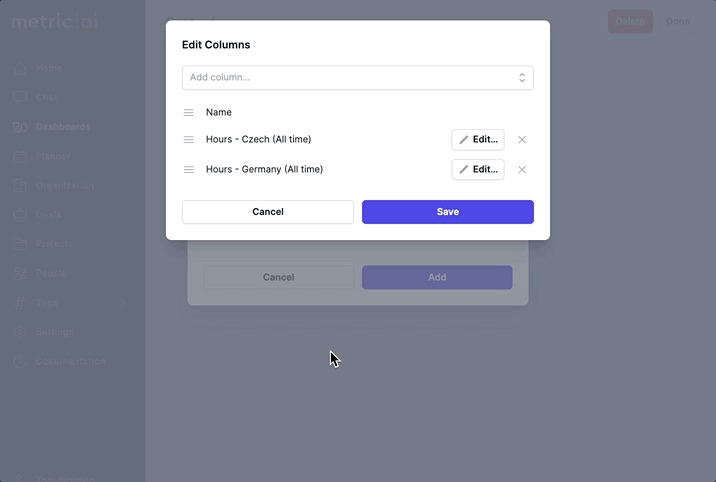
Task: Remove the Hours - Czech column
Action: tap(522, 140)
